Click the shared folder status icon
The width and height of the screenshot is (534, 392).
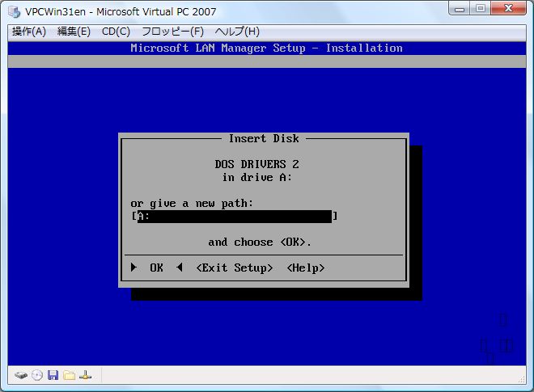(69, 375)
